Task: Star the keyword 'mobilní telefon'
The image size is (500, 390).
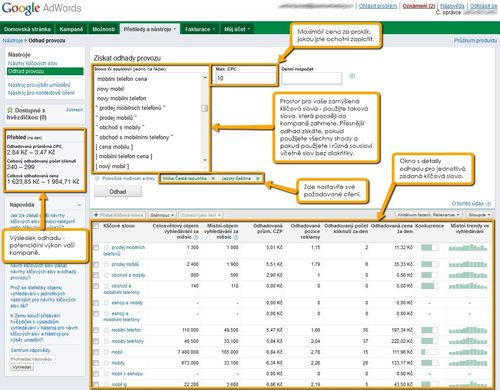Action: (106, 330)
